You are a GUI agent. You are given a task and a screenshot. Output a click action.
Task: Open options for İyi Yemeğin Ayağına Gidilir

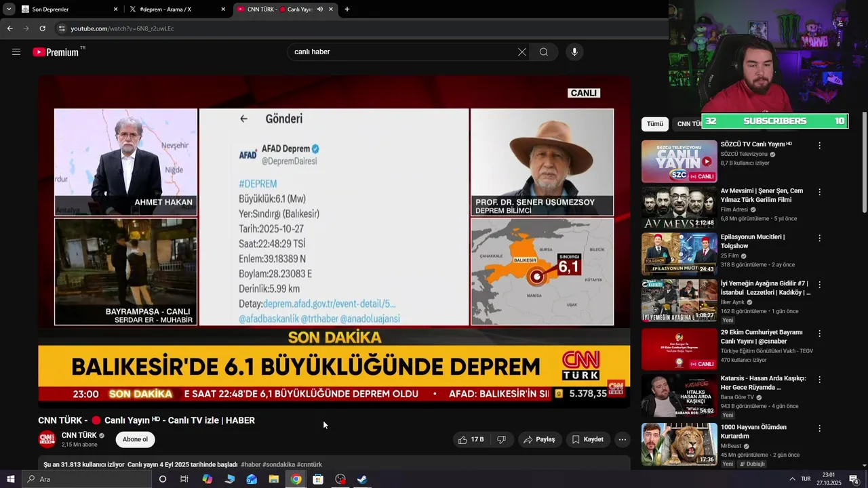click(819, 285)
